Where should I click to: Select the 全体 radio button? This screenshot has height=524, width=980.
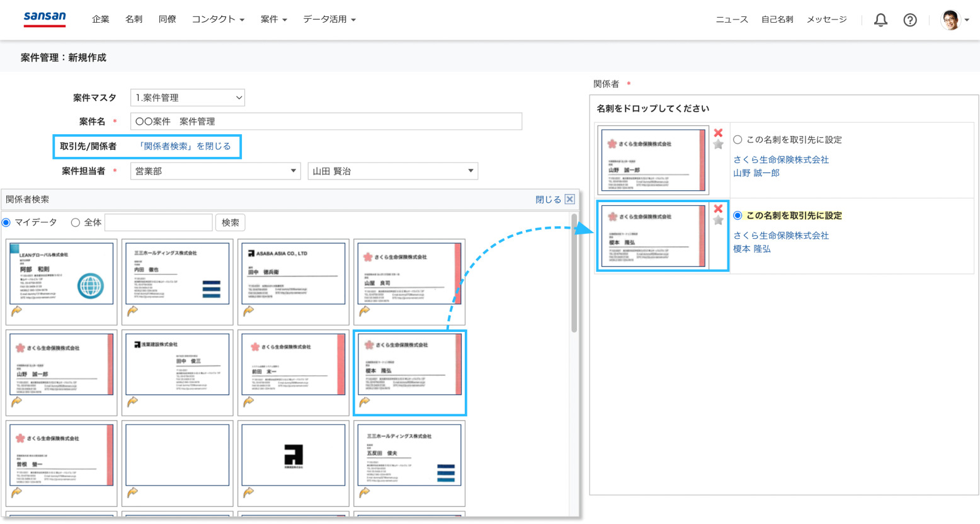76,222
